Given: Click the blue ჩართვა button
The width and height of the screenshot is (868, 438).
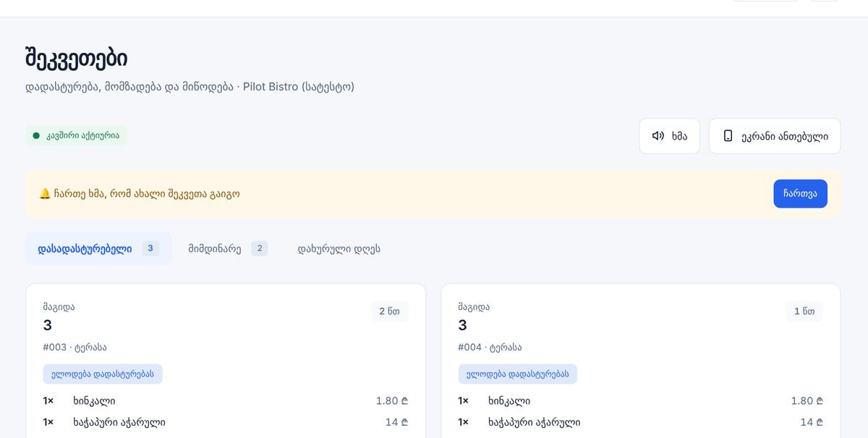Looking at the screenshot, I should pos(800,194).
